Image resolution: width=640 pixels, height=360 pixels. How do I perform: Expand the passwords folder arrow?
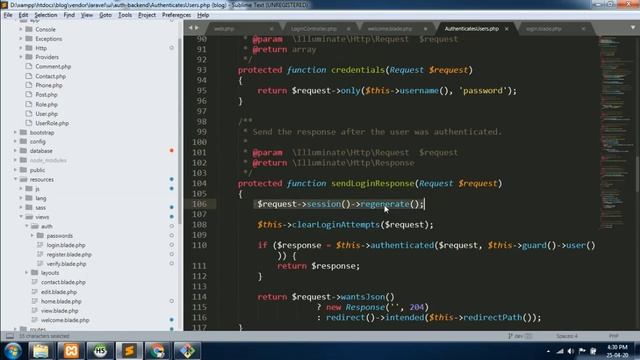click(32, 236)
